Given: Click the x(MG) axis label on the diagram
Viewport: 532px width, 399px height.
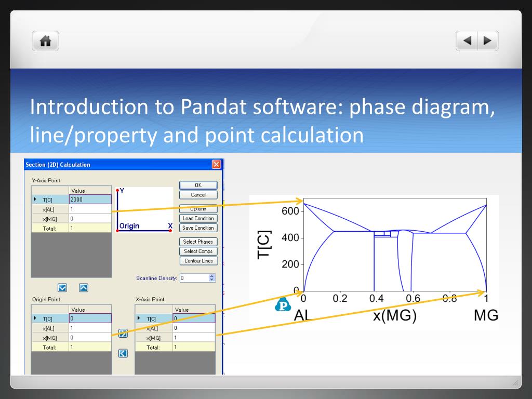Looking at the screenshot, I should click(395, 315).
